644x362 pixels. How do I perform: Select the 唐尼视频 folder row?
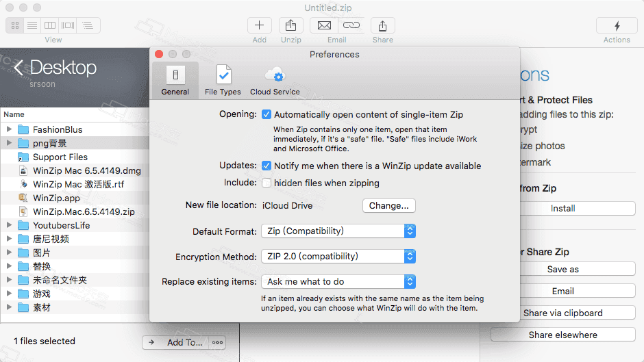[75, 239]
